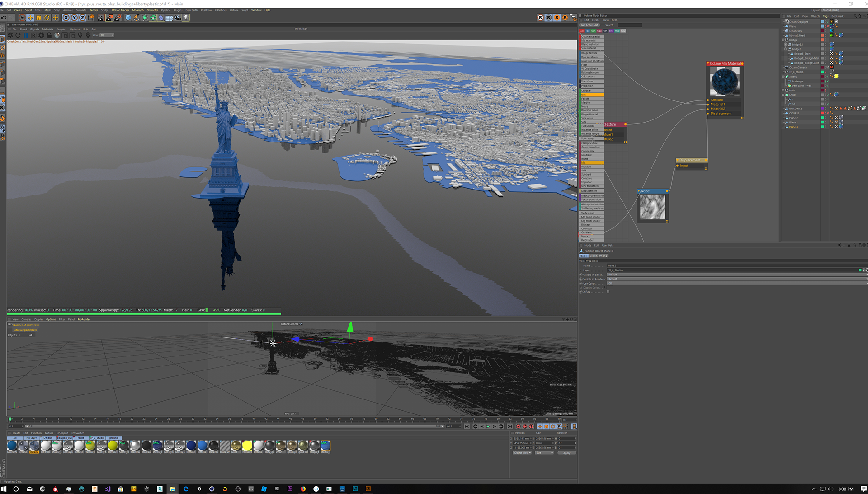868x494 pixels.
Task: Click Get Active Mat button
Action: [x=590, y=25]
